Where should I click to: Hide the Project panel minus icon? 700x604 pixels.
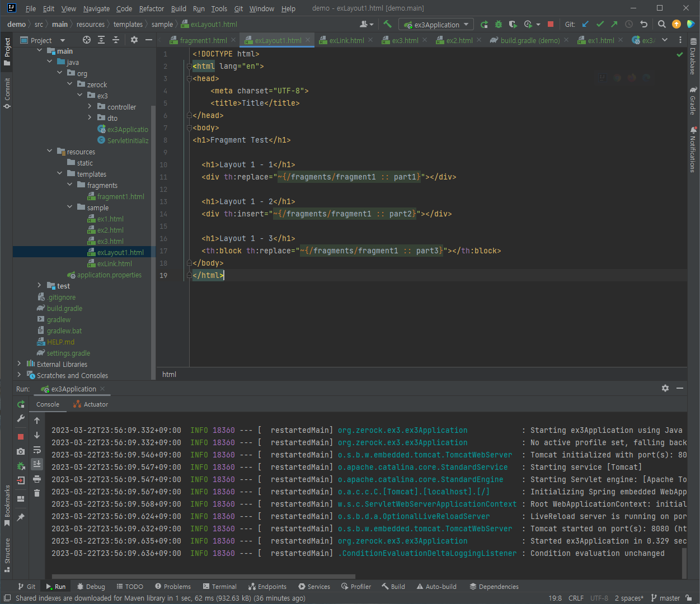(x=149, y=40)
